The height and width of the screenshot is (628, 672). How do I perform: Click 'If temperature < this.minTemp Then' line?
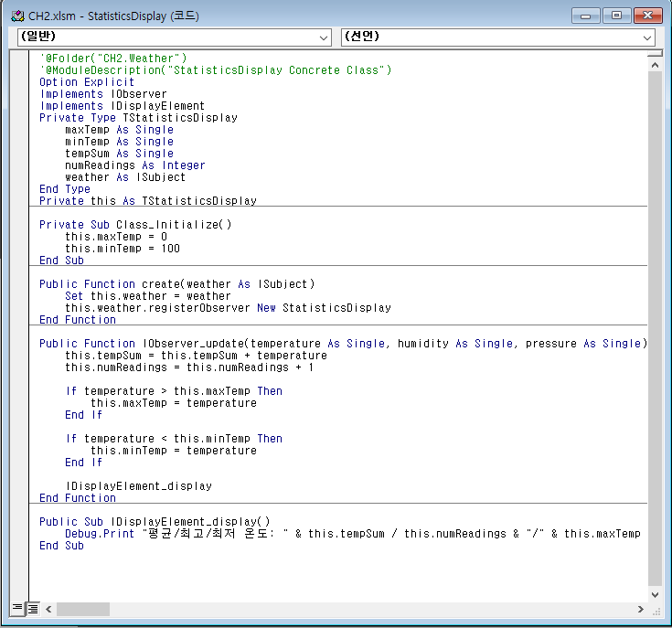[174, 439]
